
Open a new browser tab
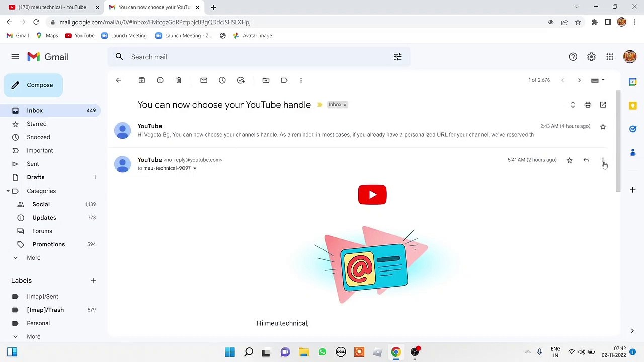(x=213, y=7)
